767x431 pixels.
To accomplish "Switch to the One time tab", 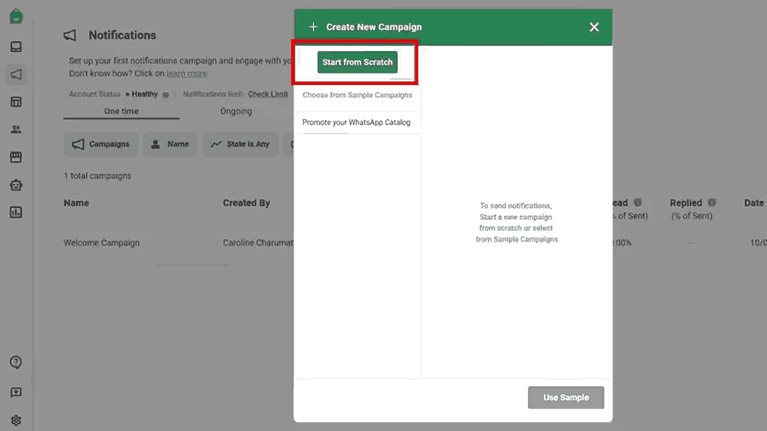I will coord(121,111).
